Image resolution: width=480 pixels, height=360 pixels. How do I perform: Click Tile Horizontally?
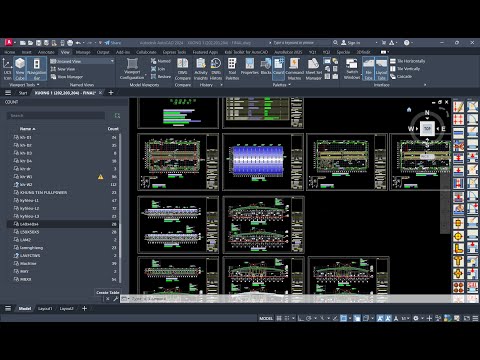407,61
